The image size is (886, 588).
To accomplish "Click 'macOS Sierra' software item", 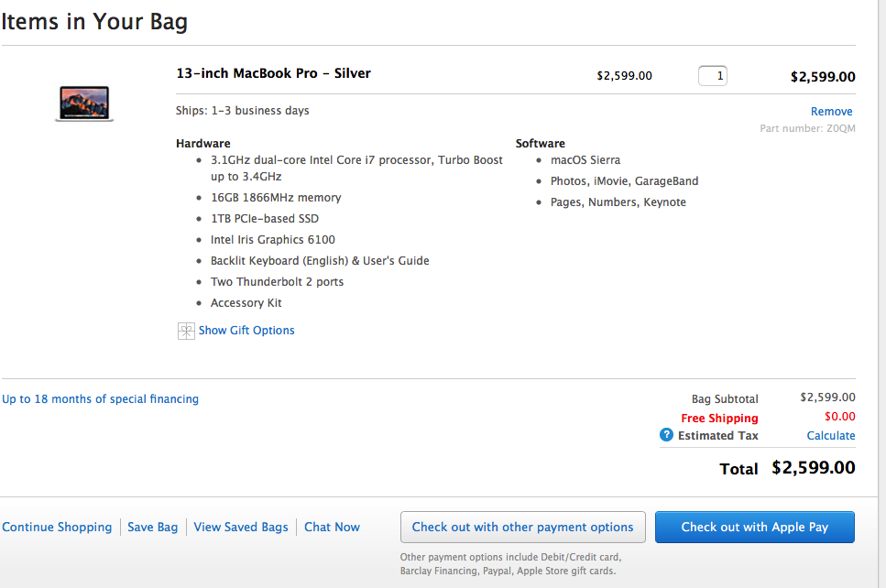I will pos(585,160).
